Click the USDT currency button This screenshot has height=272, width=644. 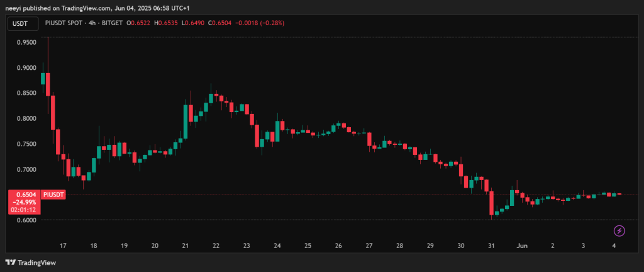pos(23,24)
